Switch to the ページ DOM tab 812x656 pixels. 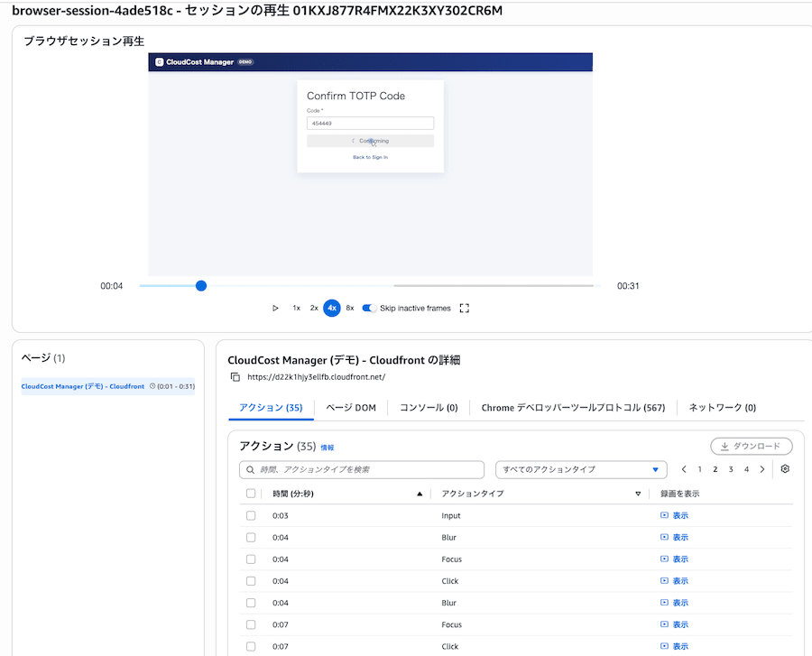click(x=351, y=408)
